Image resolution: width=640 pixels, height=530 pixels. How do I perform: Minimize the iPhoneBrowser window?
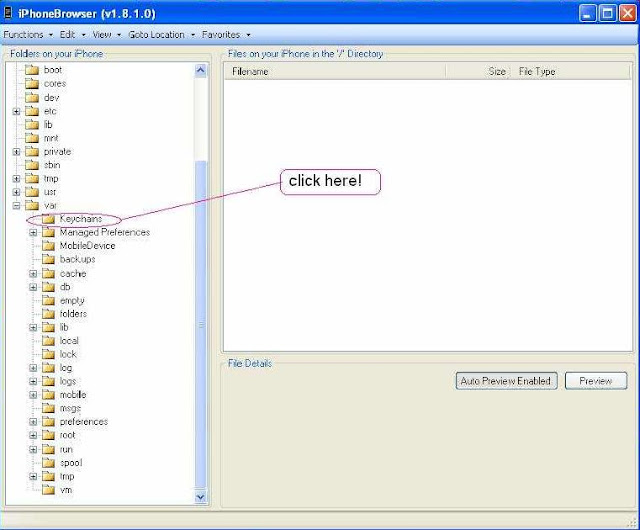click(587, 13)
